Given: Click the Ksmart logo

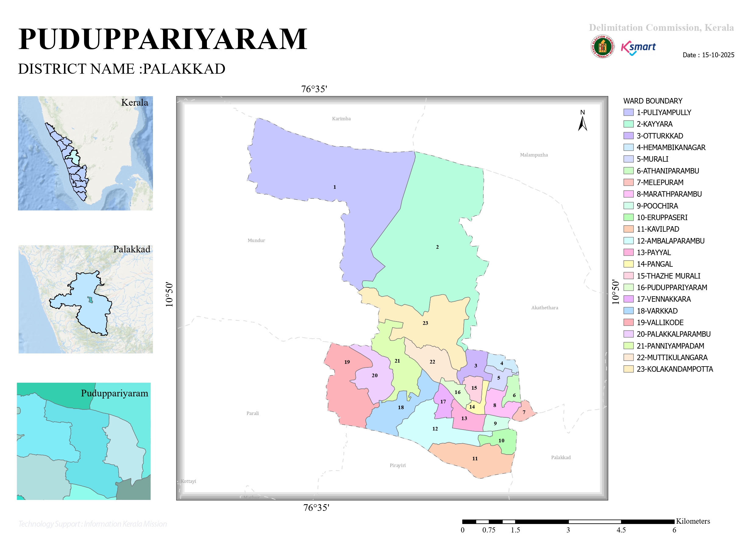Looking at the screenshot, I should point(638,48).
